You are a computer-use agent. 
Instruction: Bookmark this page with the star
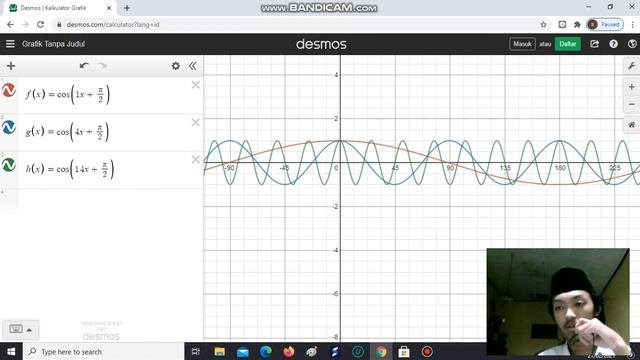543,24
